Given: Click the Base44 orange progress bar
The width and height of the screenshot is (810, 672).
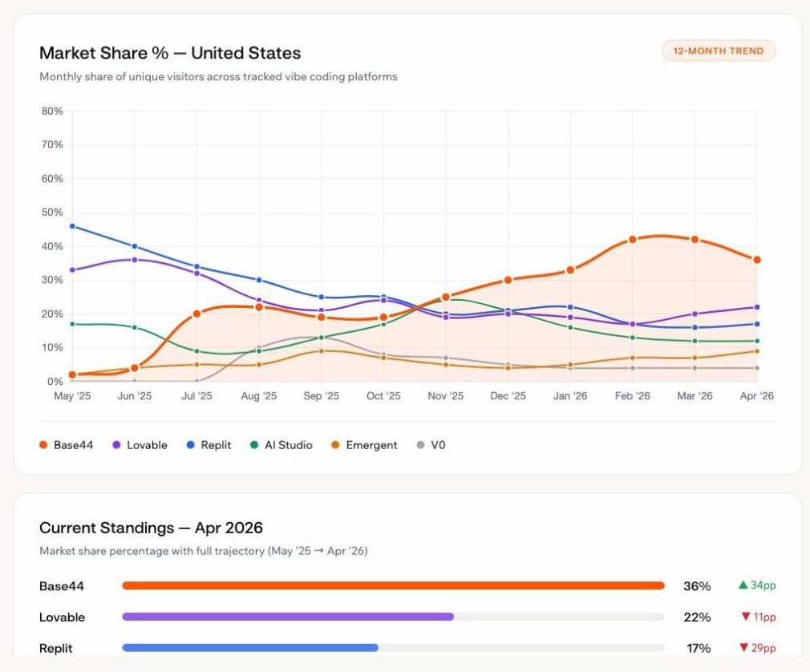Looking at the screenshot, I should tap(393, 585).
